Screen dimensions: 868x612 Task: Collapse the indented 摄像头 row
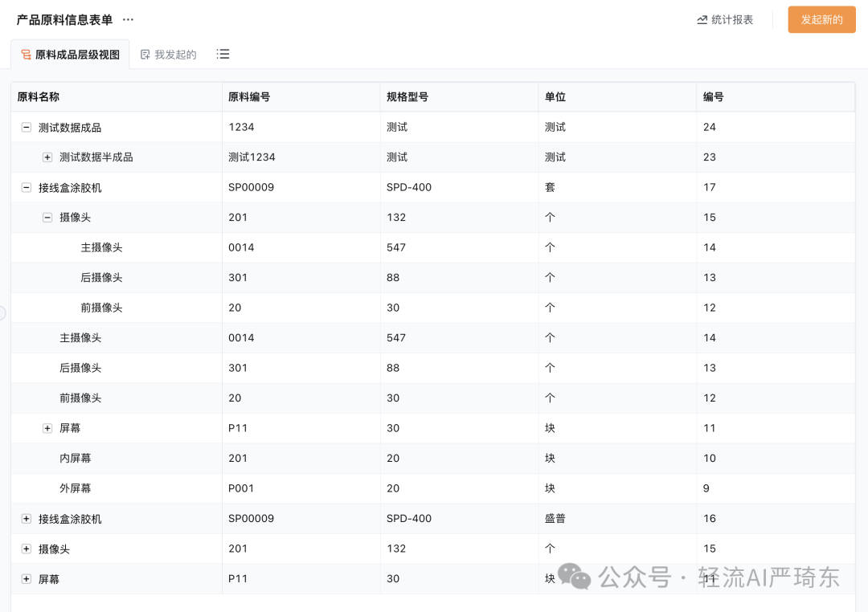coord(47,218)
